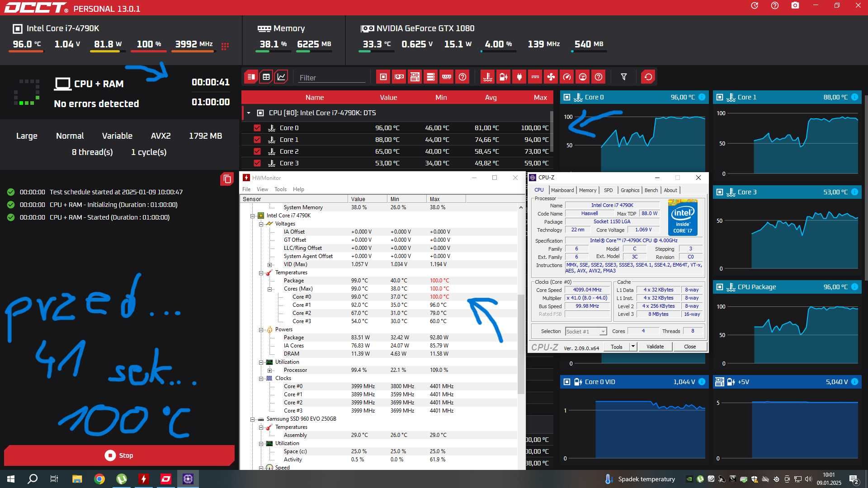The image size is (868, 488).
Task: Click HWMonitor Max column header
Action: (x=446, y=199)
